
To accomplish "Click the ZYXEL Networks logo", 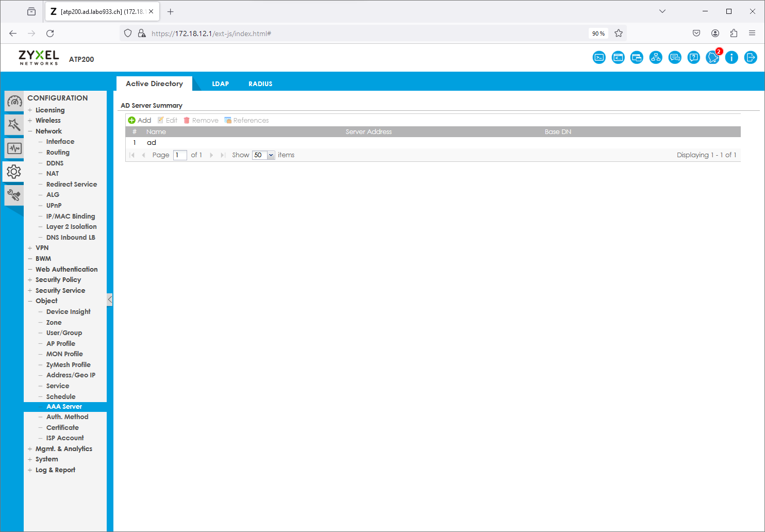I will (x=39, y=58).
